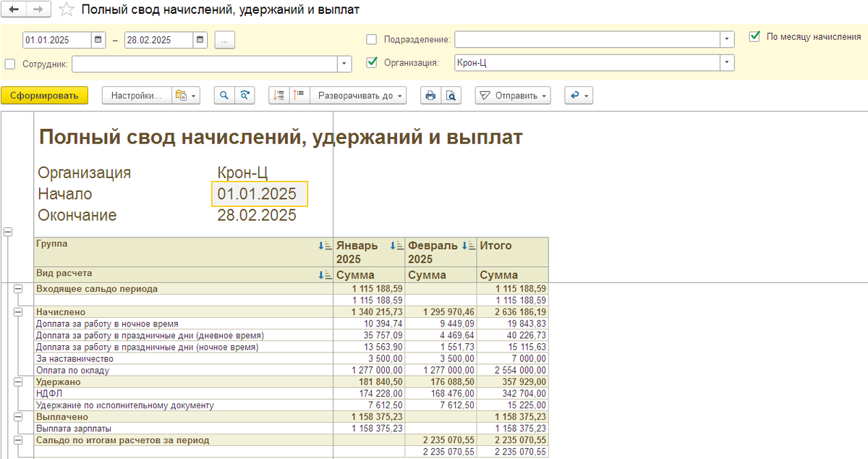Enable the Подразделение filter checkbox
Image resolution: width=868 pixels, height=459 pixels.
[372, 39]
